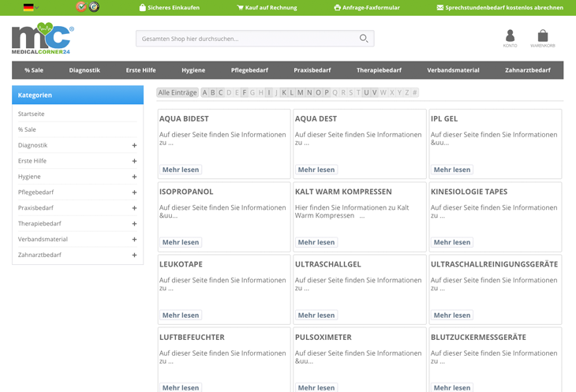
Task: Expand Verbandsmaterial with the sidebar plus icon
Action: [x=134, y=239]
